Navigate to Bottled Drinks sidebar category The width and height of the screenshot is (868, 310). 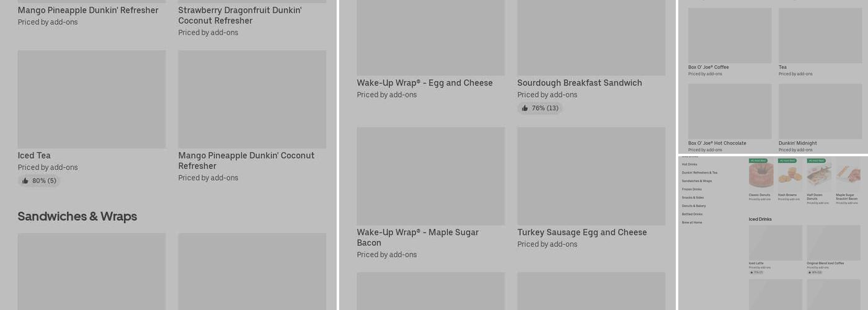coord(693,214)
